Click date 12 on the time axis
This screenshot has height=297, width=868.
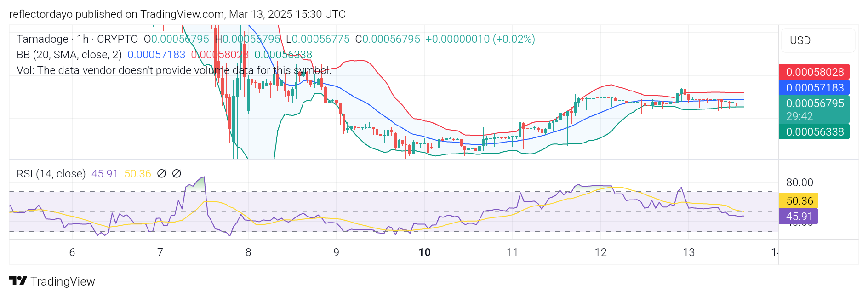(x=601, y=252)
